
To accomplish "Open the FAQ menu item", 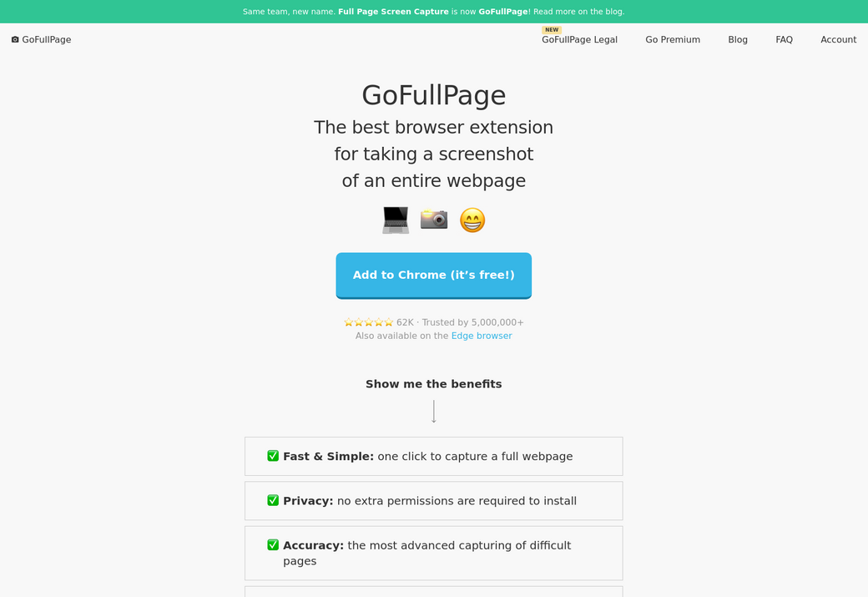I will tap(784, 39).
